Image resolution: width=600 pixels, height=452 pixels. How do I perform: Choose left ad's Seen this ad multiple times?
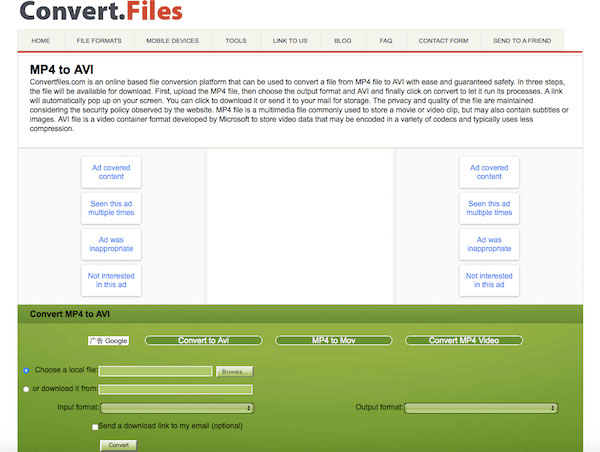pos(111,208)
